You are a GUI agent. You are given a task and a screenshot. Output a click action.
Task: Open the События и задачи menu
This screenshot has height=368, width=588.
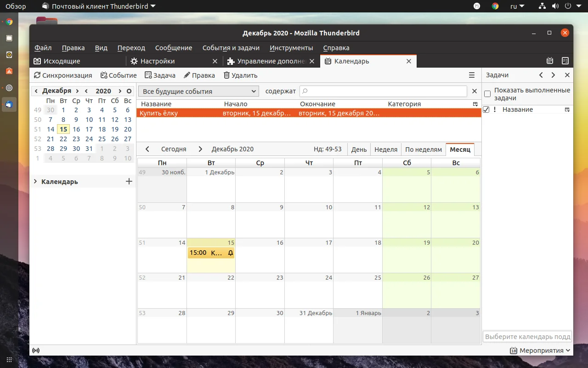[231, 48]
